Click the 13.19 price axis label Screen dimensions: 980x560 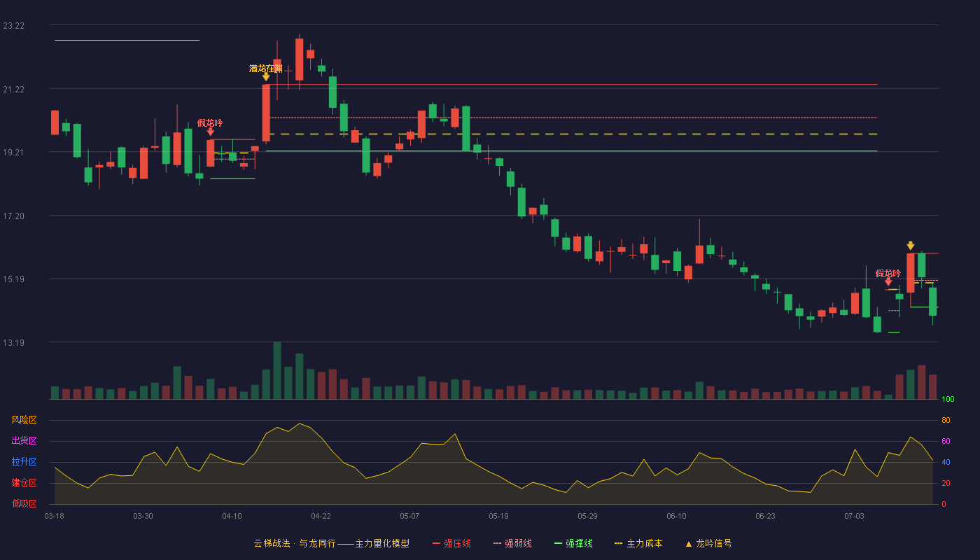click(x=13, y=343)
